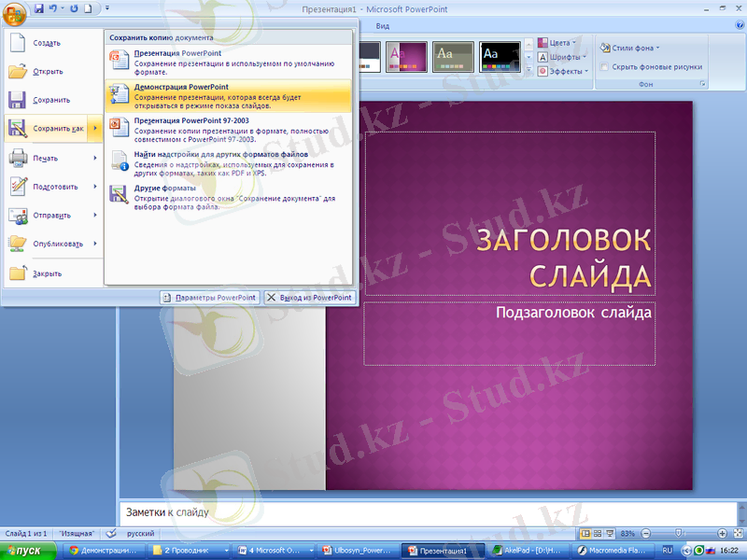Screen dimensions: 747x560
Task: Click the Redo icon in quick access toolbar
Action: 75,7
